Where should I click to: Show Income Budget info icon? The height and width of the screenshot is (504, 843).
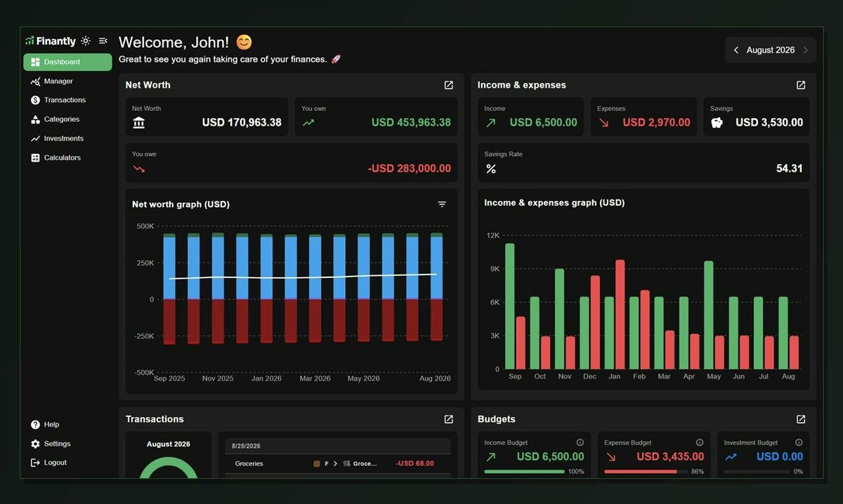coord(580,442)
